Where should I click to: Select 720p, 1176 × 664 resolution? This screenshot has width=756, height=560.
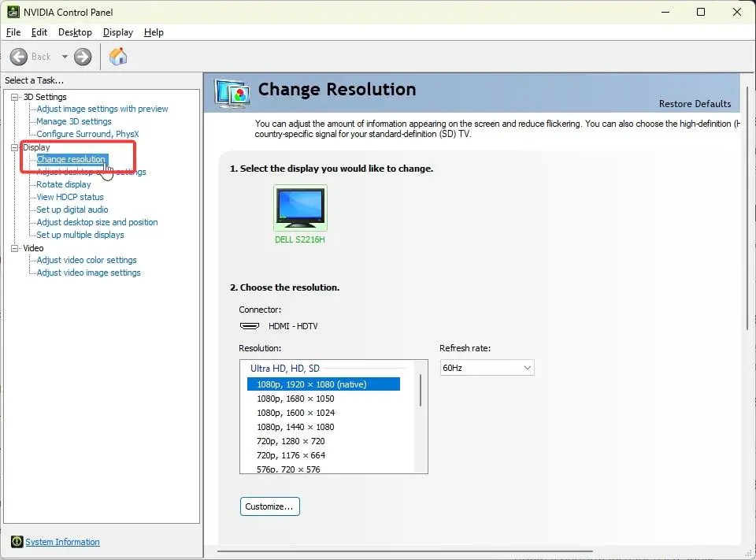tap(291, 455)
